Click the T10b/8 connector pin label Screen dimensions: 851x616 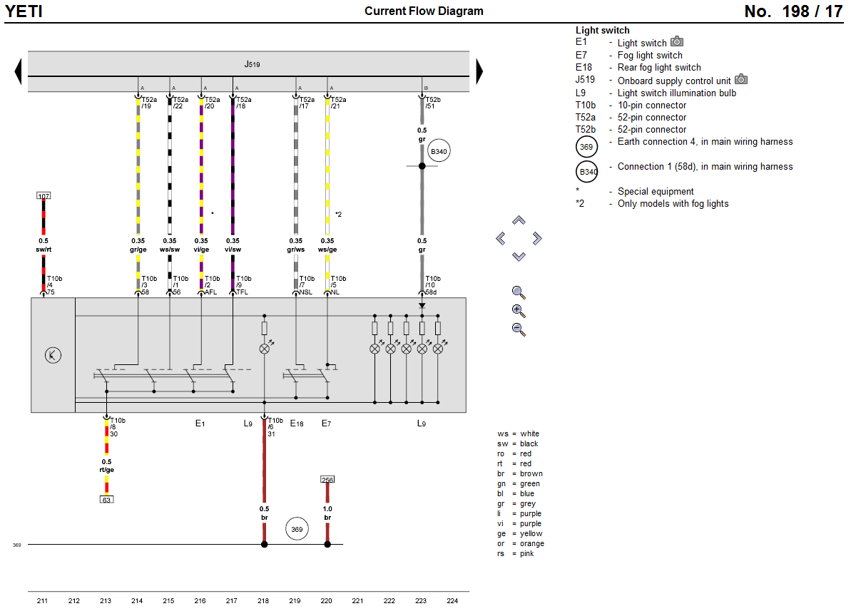pyautogui.click(x=118, y=423)
